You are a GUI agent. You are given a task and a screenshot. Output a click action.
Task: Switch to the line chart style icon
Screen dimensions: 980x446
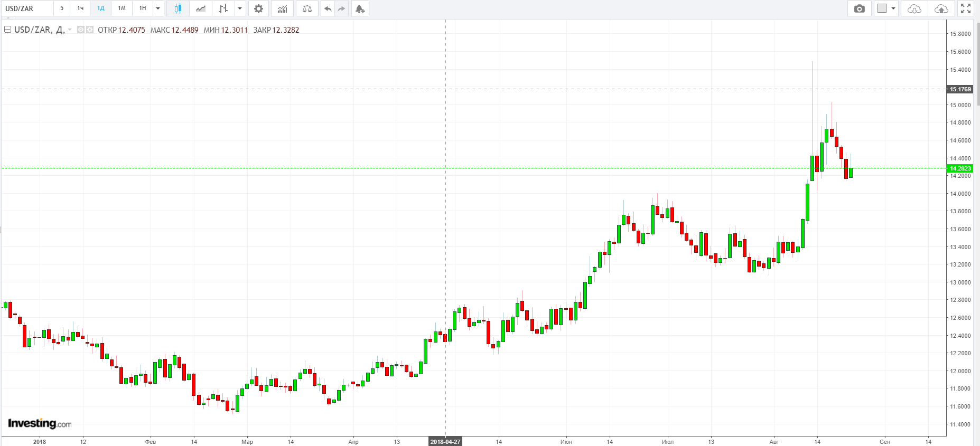point(201,8)
